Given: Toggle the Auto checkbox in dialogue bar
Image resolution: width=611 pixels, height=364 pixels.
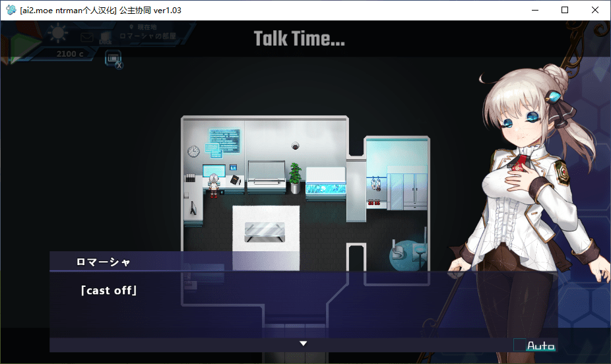Looking at the screenshot, I should (x=519, y=345).
